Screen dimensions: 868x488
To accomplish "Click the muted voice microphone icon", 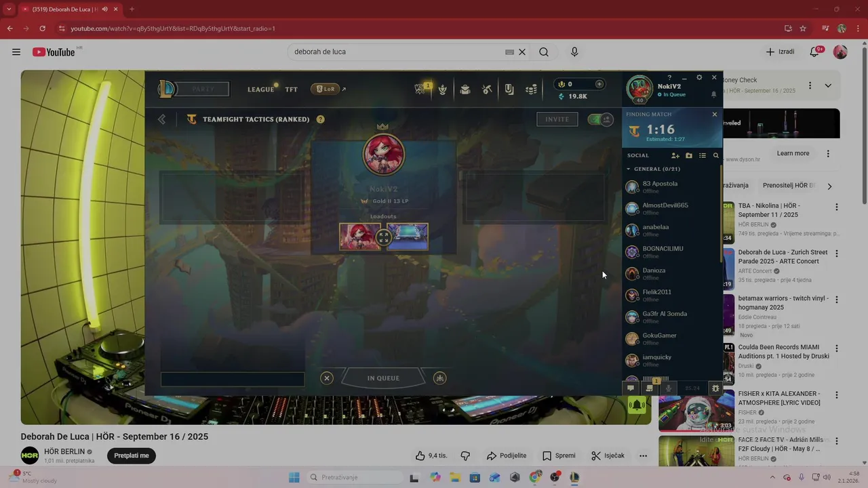I will tap(669, 388).
